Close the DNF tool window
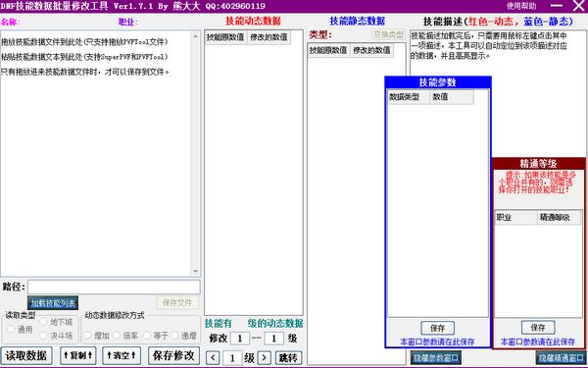Screen dimensions: 588x368 [x=579, y=6]
